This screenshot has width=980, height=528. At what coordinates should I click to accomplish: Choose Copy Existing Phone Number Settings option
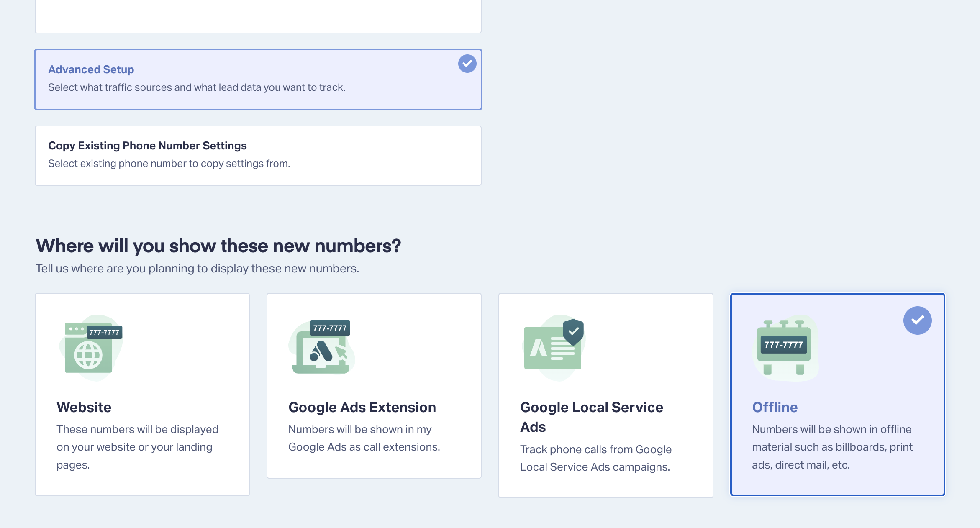258,156
